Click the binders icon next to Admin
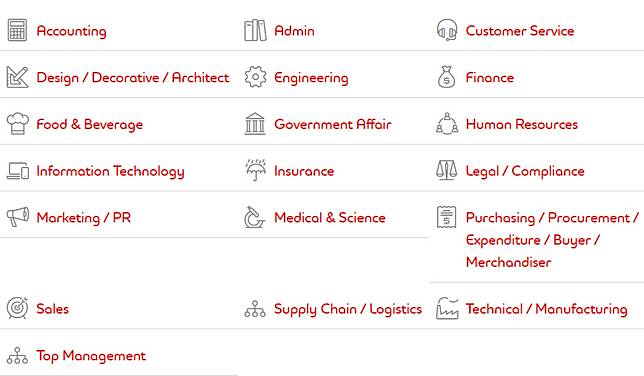The height and width of the screenshot is (376, 644). [255, 30]
